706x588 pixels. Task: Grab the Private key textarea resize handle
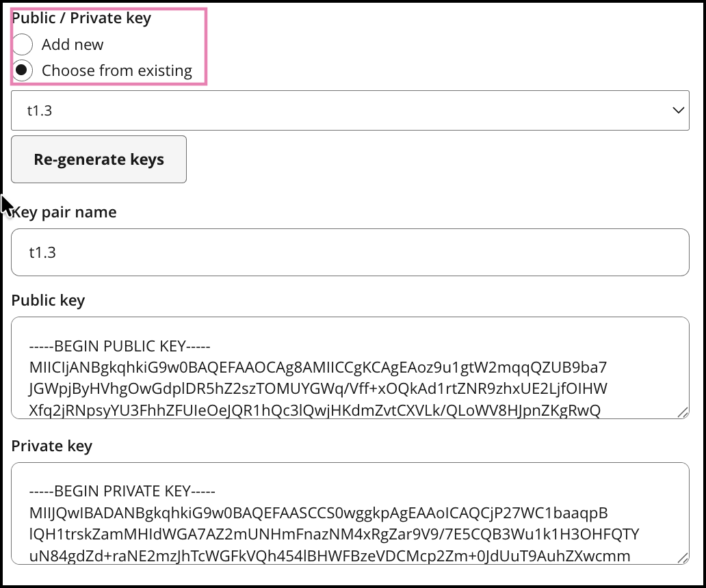coord(683,558)
